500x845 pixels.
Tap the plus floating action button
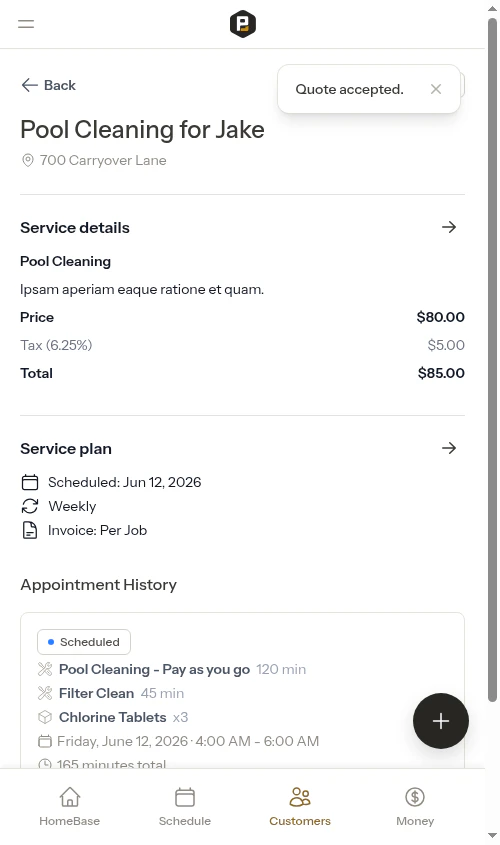441,721
